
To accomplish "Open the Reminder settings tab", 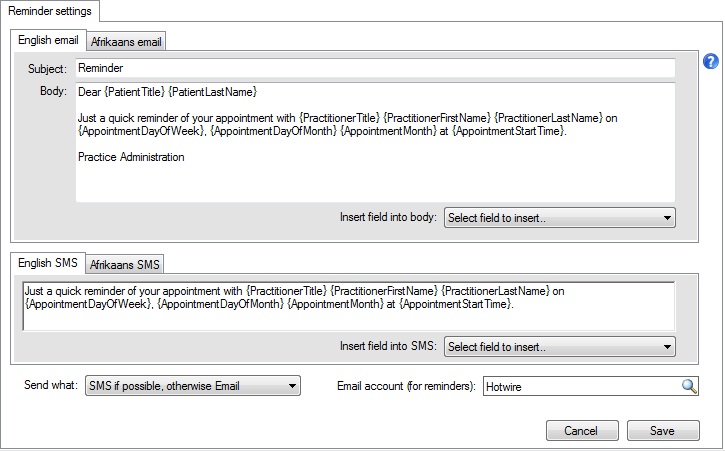I will pyautogui.click(x=50, y=11).
